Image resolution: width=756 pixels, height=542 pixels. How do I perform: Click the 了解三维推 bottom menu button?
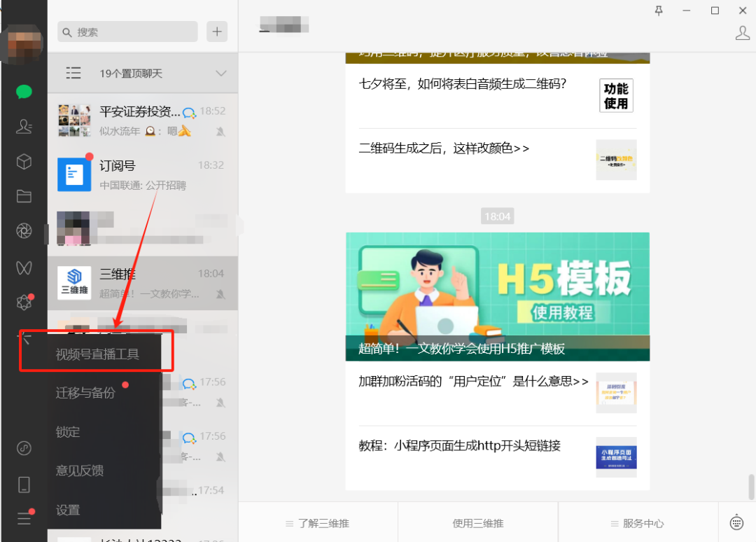[x=317, y=522]
